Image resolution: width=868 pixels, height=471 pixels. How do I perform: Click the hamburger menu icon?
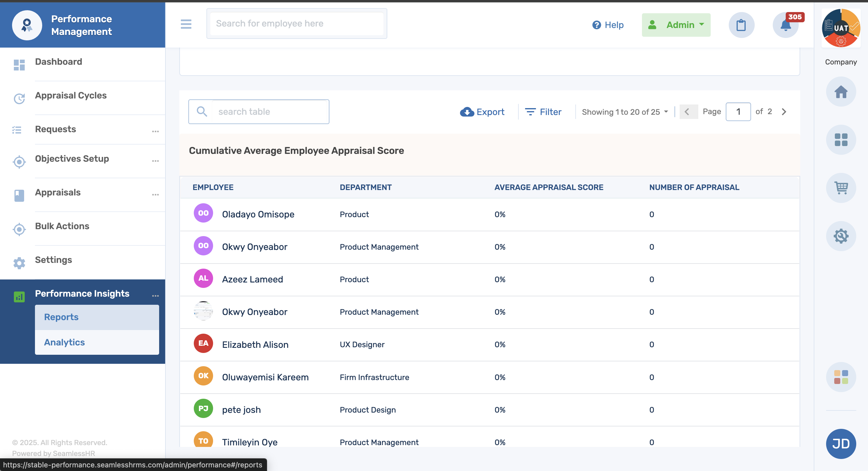[x=186, y=24]
